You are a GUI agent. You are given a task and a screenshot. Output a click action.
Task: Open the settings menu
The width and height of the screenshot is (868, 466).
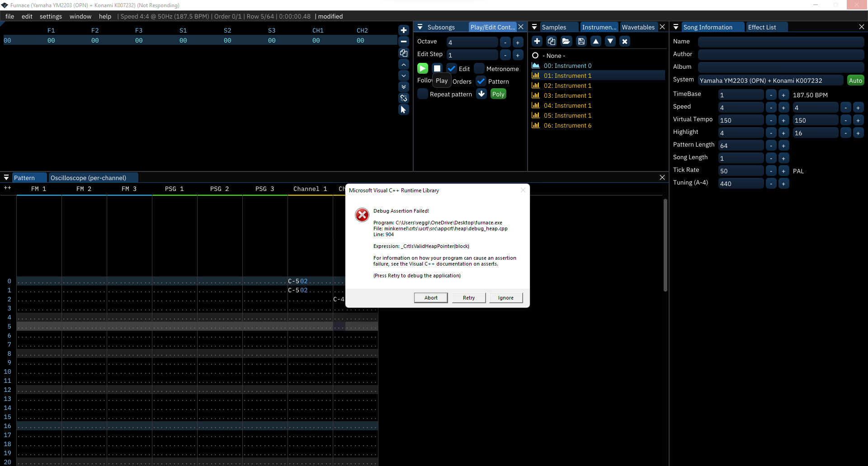click(x=50, y=16)
